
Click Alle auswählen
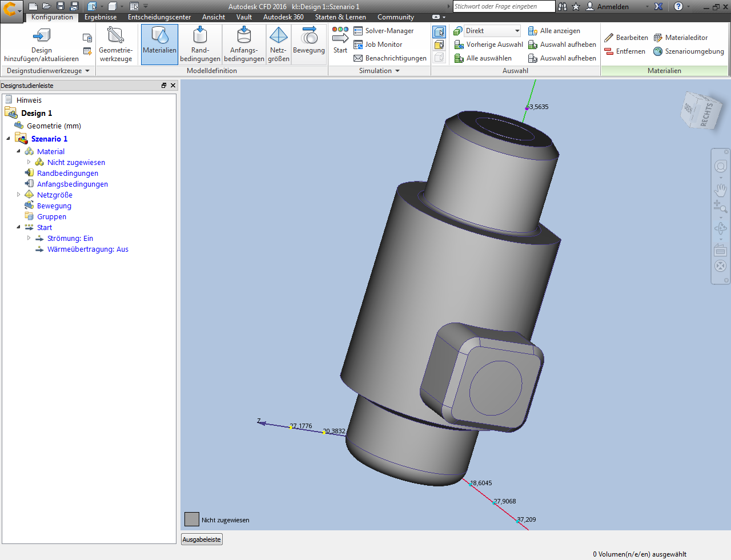point(483,58)
